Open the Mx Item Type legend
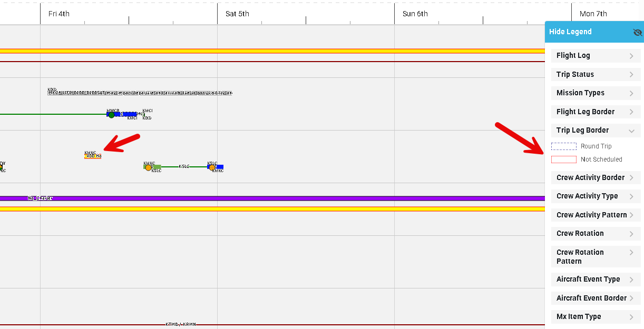The image size is (644, 329). click(x=596, y=317)
